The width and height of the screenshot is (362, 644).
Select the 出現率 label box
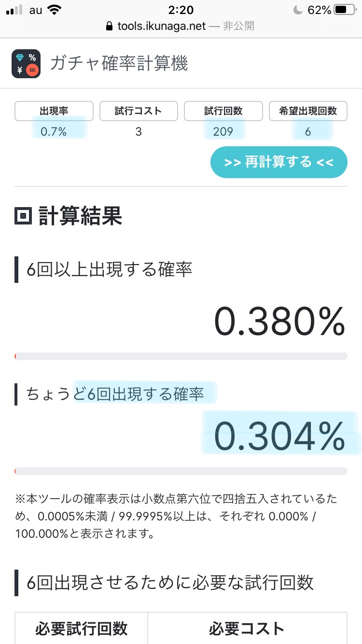click(54, 111)
